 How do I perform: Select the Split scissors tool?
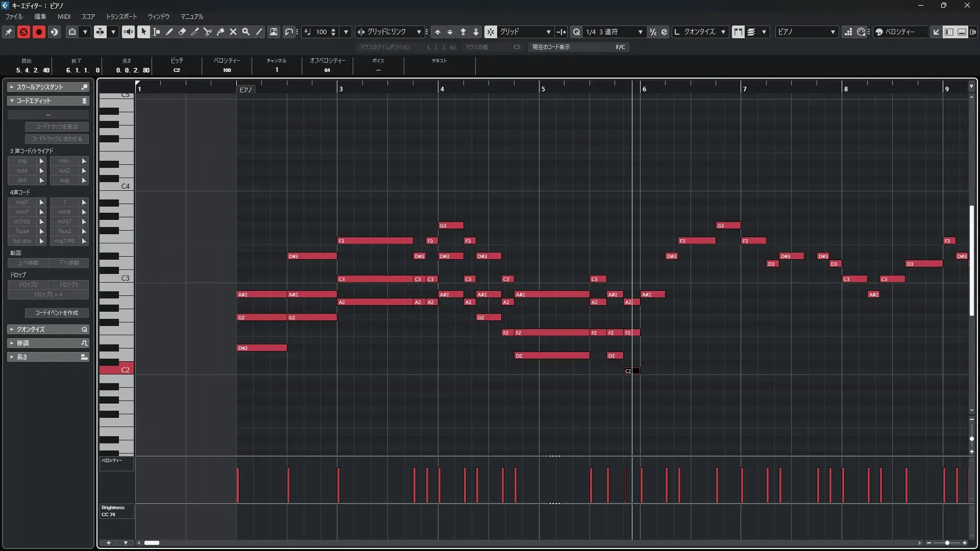coord(207,32)
